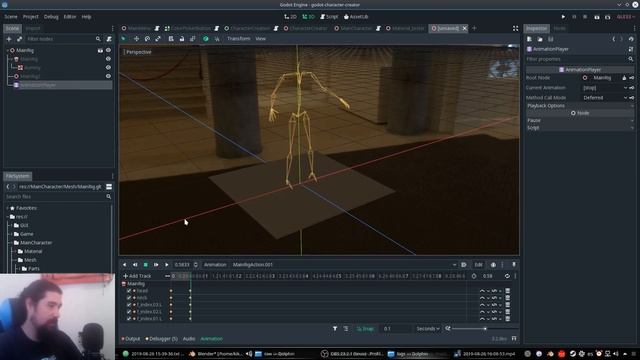Activate the Rotate Mode tool
Image resolution: width=640 pixels, height=360 pixels.
coord(147,39)
